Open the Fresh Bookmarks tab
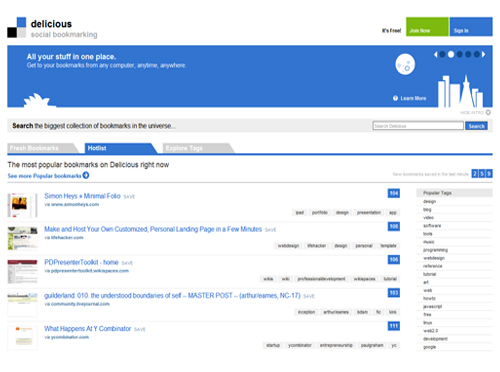Image resolution: width=500 pixels, height=372 pixels. [x=42, y=148]
